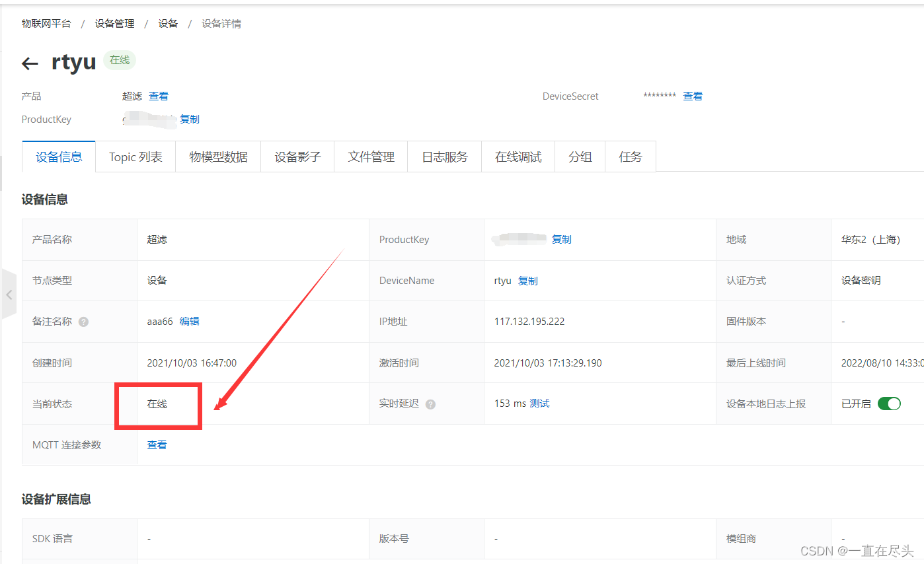Click the 固件版本 label

746,322
